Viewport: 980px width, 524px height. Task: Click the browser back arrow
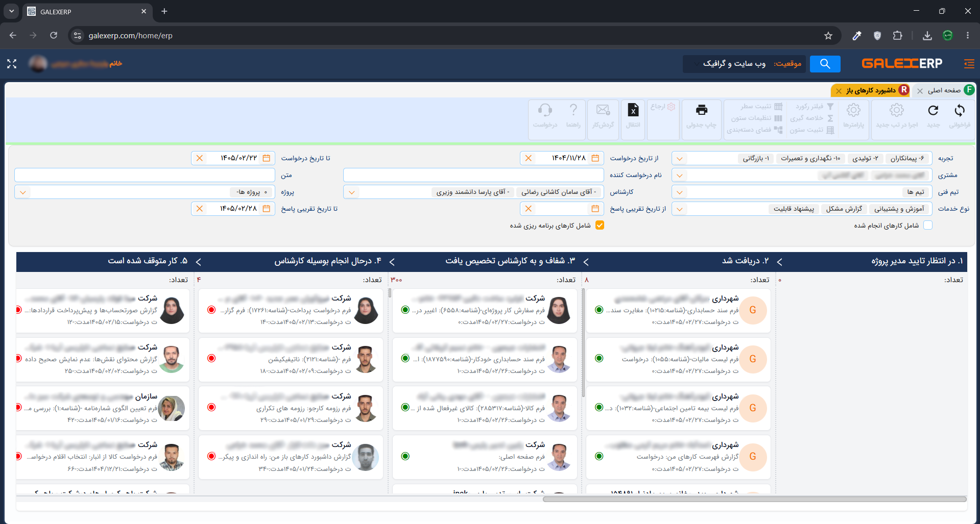point(13,35)
